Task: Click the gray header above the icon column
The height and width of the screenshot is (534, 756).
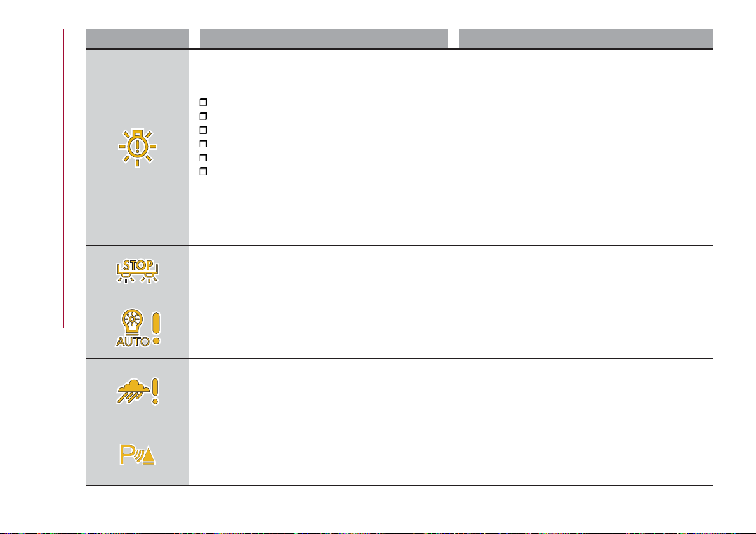Action: (x=137, y=39)
